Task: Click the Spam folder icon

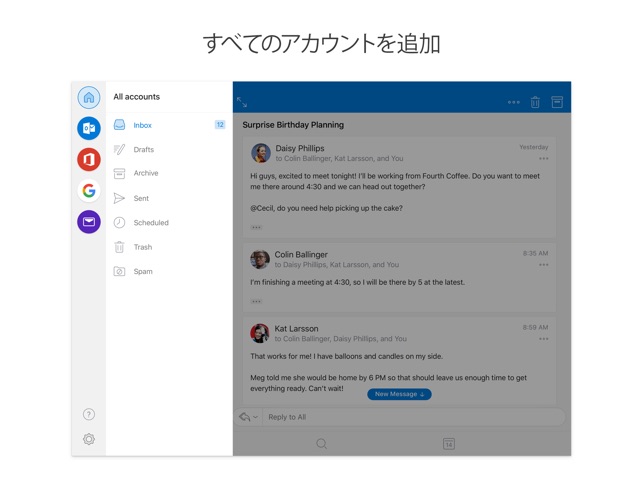Action: (x=119, y=271)
